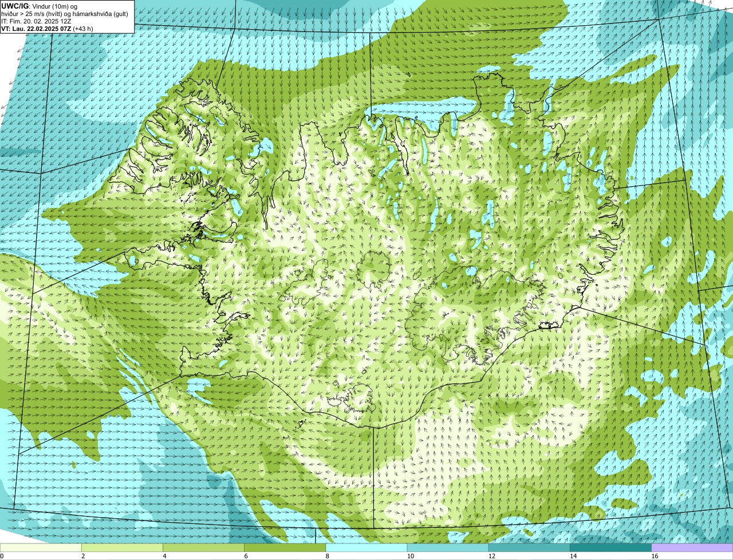
Task: Click the legend value '14'
Action: click(x=573, y=556)
